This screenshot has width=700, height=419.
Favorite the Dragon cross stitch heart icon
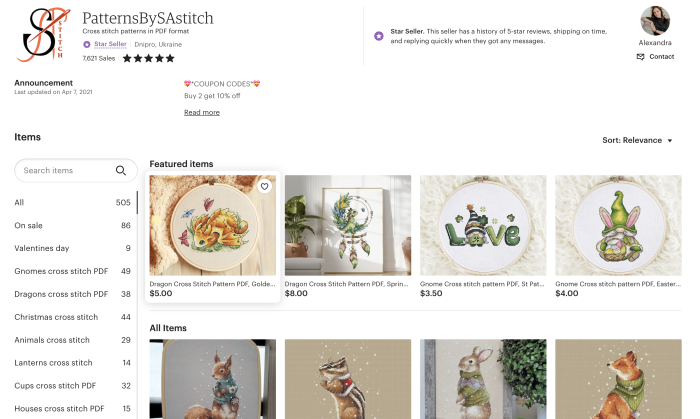coord(264,187)
